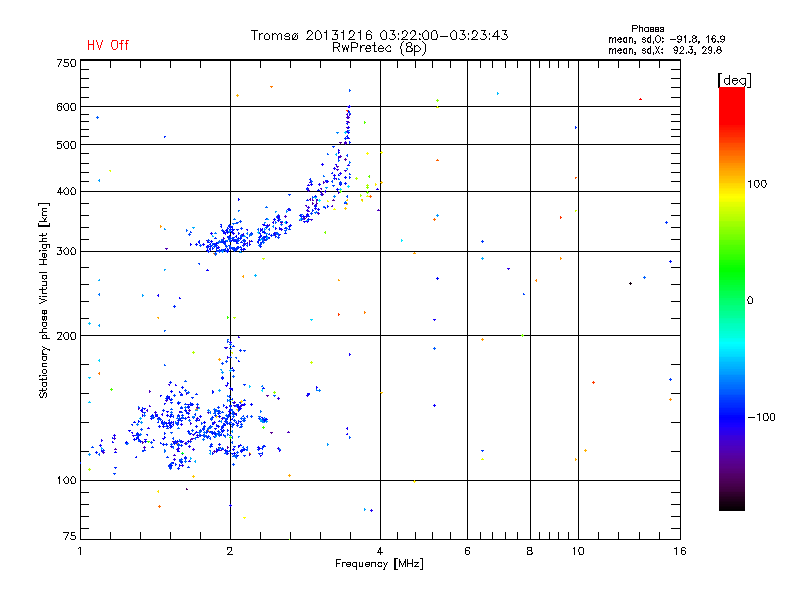The height and width of the screenshot is (600, 800).
Task: Click the y-axis tick label "750"
Action: click(x=66, y=63)
